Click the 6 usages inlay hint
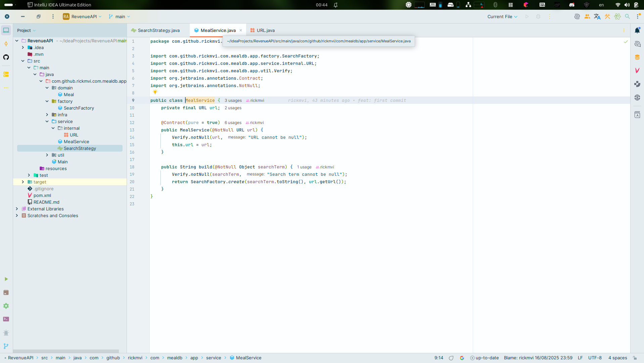This screenshot has height=363, width=644. tap(233, 123)
